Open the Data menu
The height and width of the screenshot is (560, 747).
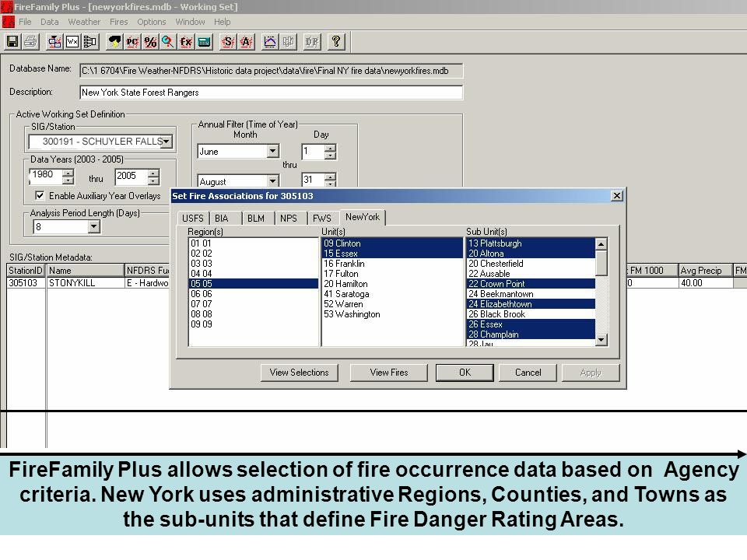[x=50, y=22]
